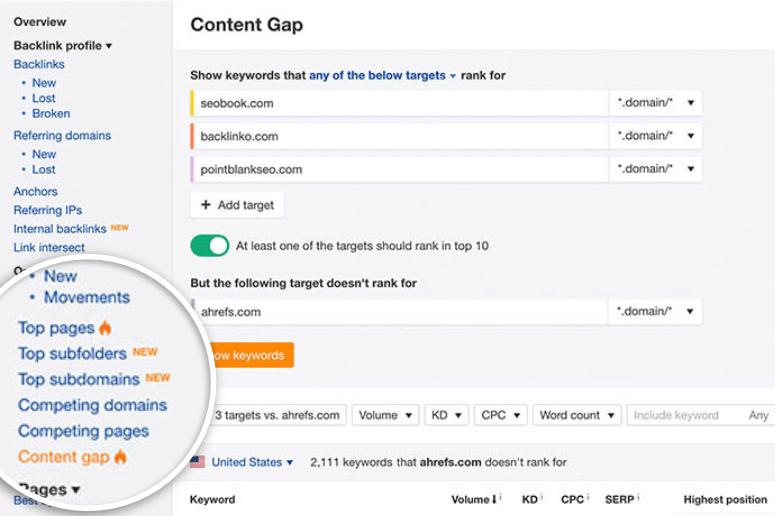Image resolution: width=775 pixels, height=516 pixels.
Task: Sort by the Keyword column
Action: tap(213, 500)
